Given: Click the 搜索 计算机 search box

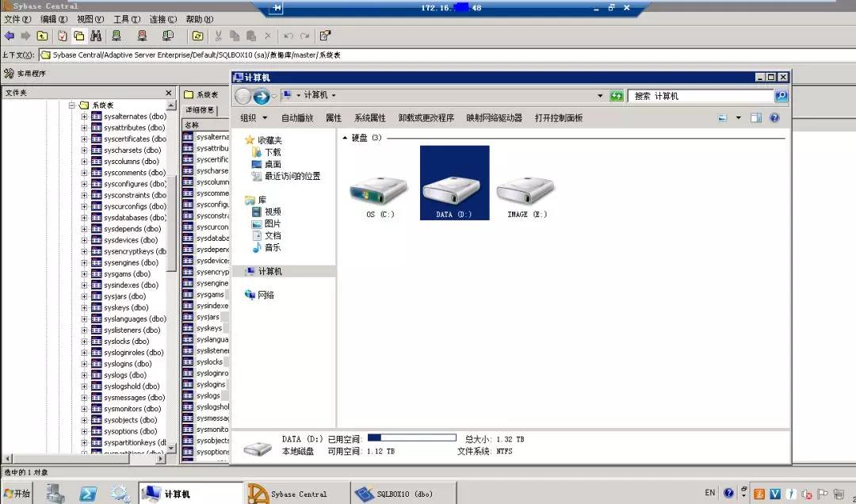Looking at the screenshot, I should pos(701,96).
